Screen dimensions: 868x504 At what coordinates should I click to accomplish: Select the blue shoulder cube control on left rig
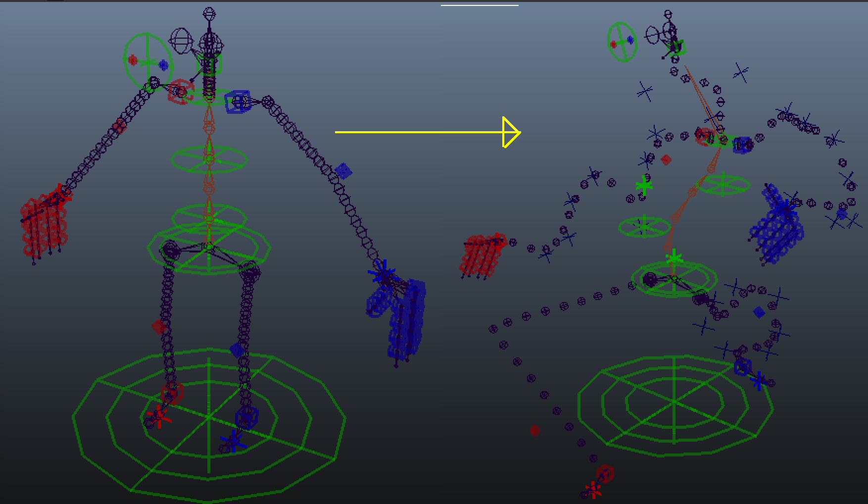point(237,101)
